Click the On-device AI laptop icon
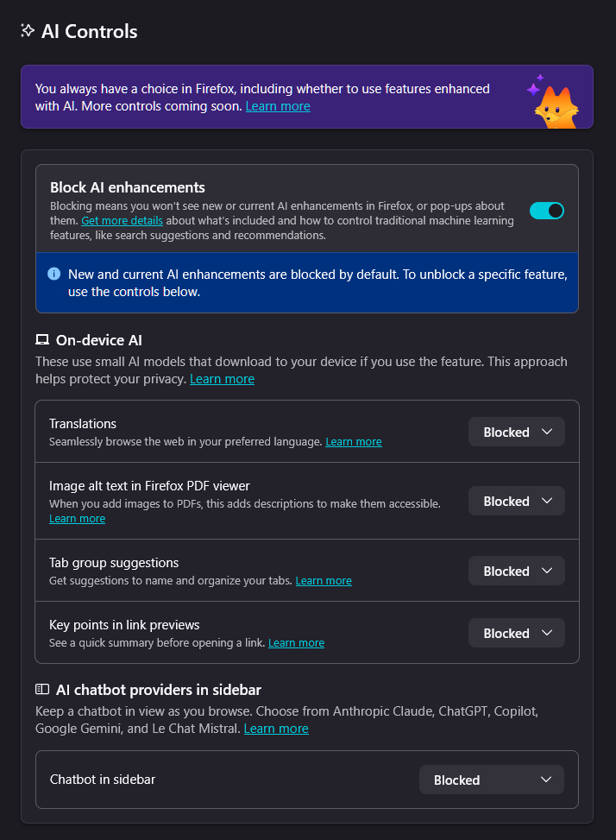616x840 pixels. click(42, 340)
